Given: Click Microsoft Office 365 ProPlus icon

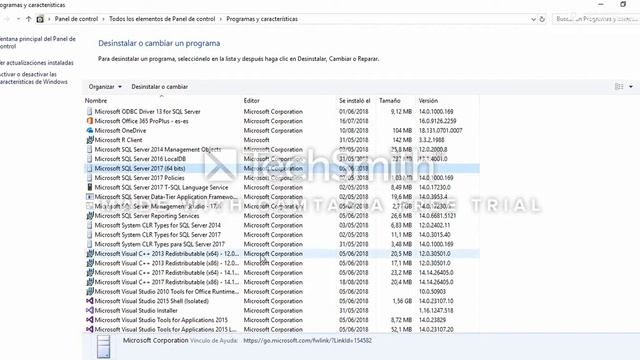Looking at the screenshot, I should coord(89,121).
